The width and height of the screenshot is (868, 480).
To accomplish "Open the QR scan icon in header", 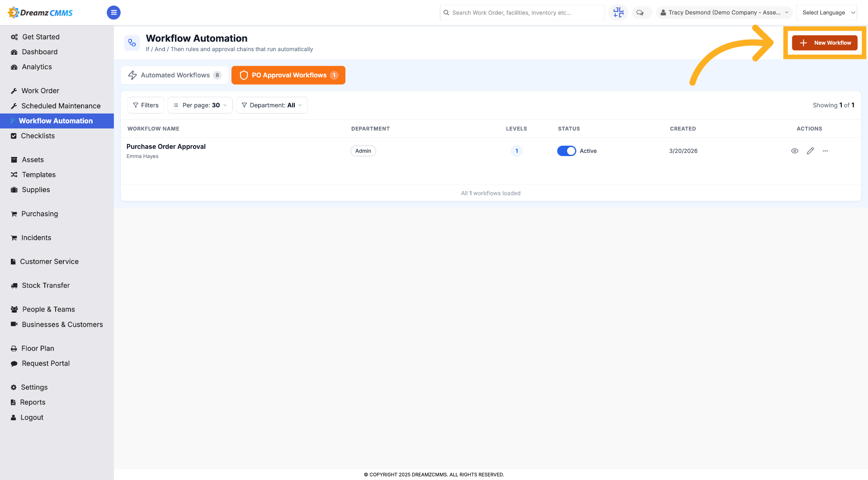I will pos(618,13).
